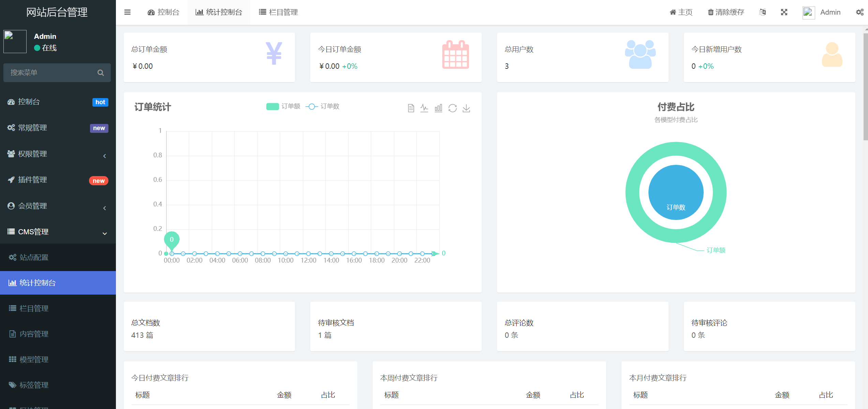The image size is (868, 409).
Task: Toggle the 订单数 legend series
Action: pos(323,107)
